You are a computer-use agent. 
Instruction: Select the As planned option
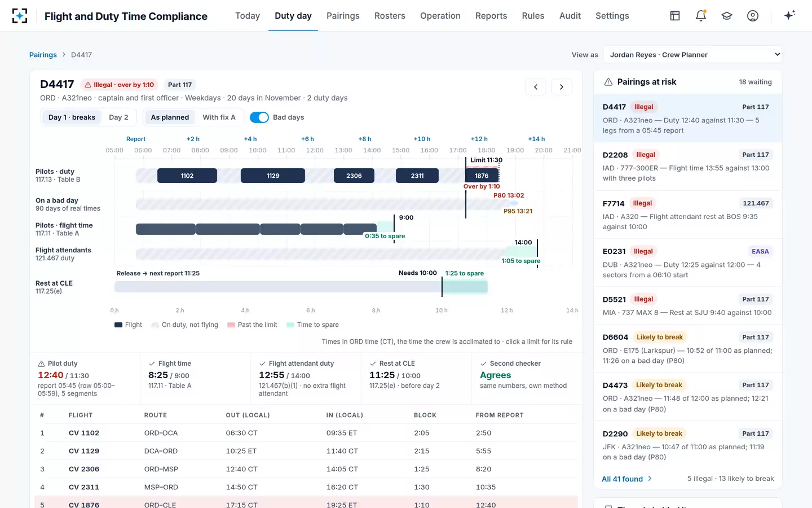(170, 117)
